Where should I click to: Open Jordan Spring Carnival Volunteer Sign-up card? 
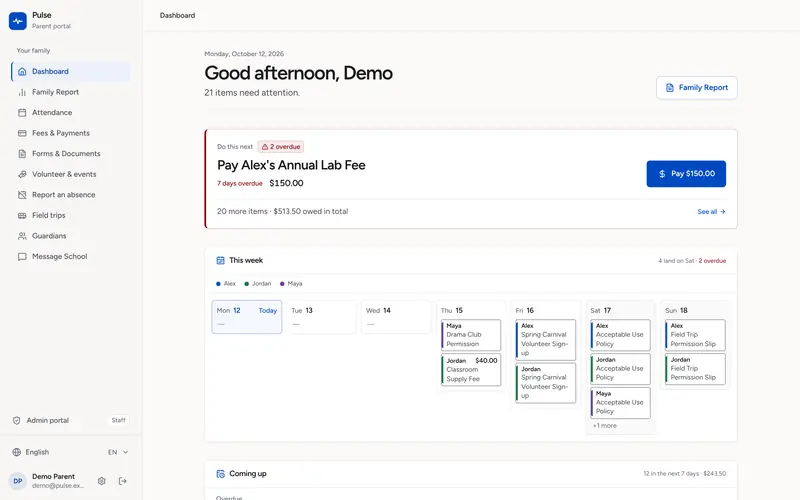(x=545, y=383)
